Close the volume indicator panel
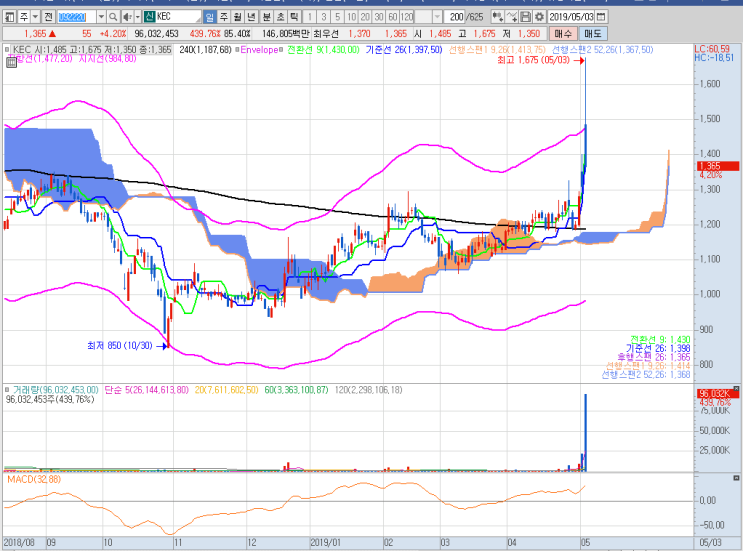Viewport: 743px width, 551px height. 736,388
